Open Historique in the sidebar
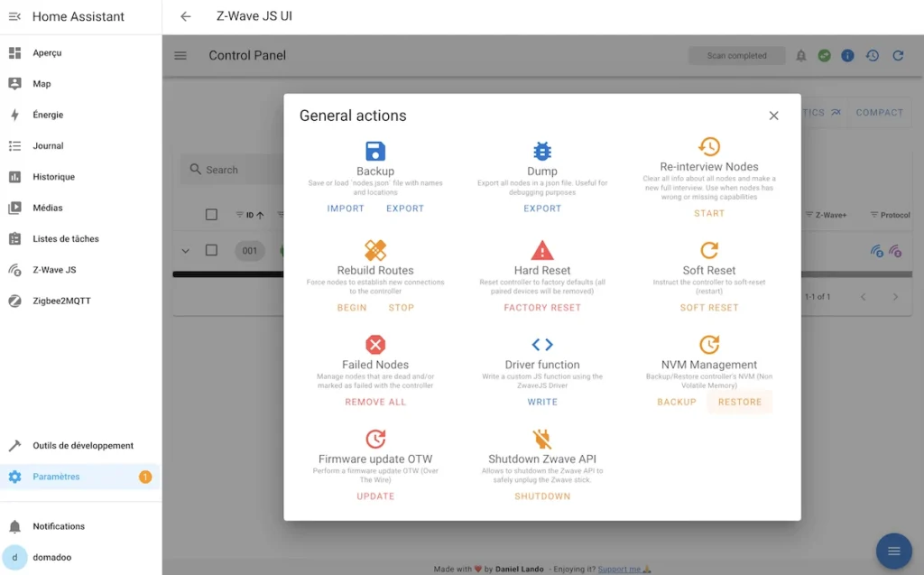 point(80,176)
